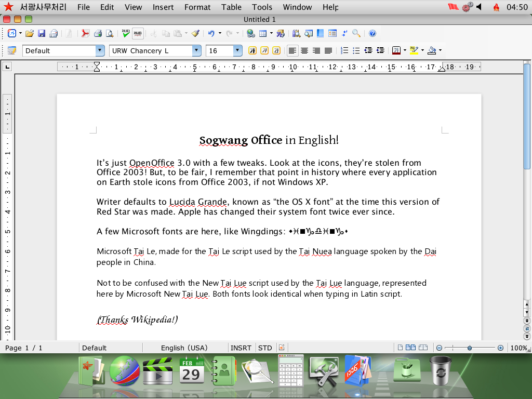Open the Table menu

231,7
